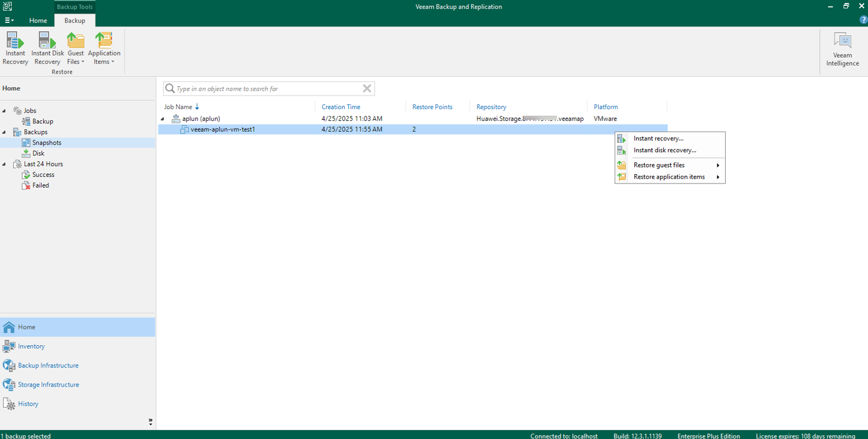Select the Backup ribbon tab
Screen dimensions: 868x439
75,21
